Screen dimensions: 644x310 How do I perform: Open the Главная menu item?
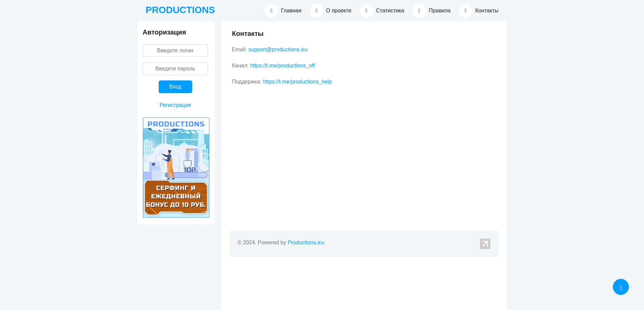(x=290, y=10)
